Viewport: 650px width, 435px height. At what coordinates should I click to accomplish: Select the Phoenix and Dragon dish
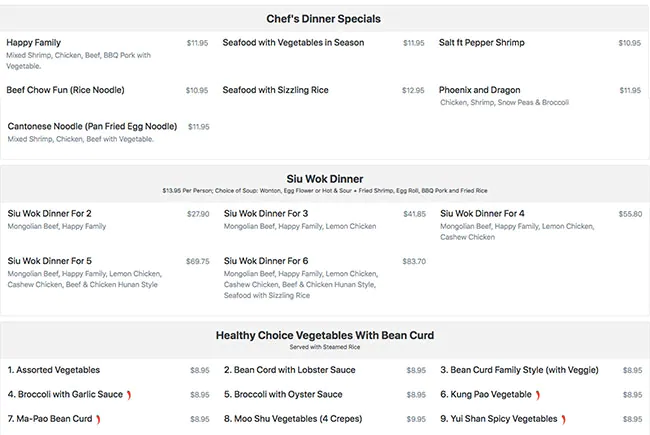(x=479, y=90)
